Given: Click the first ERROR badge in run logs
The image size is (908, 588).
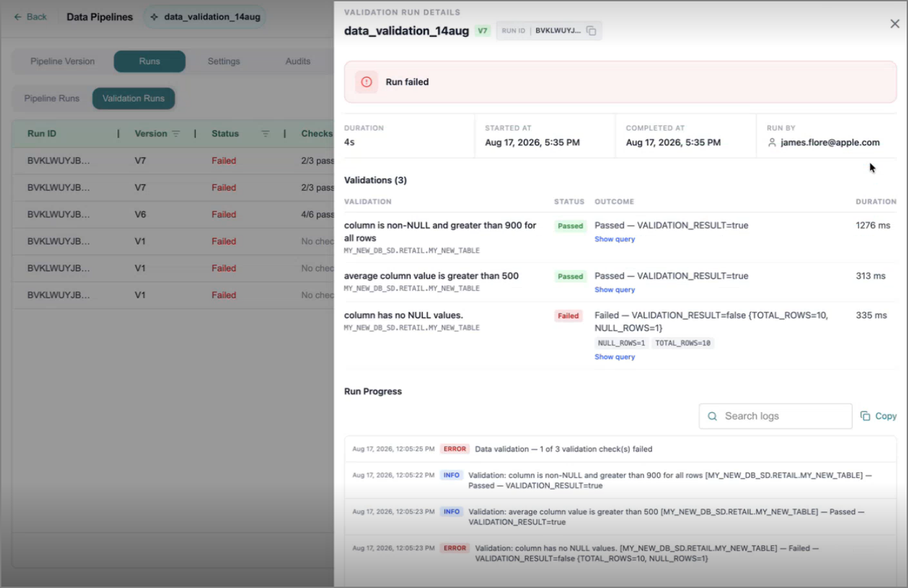Looking at the screenshot, I should (x=455, y=449).
